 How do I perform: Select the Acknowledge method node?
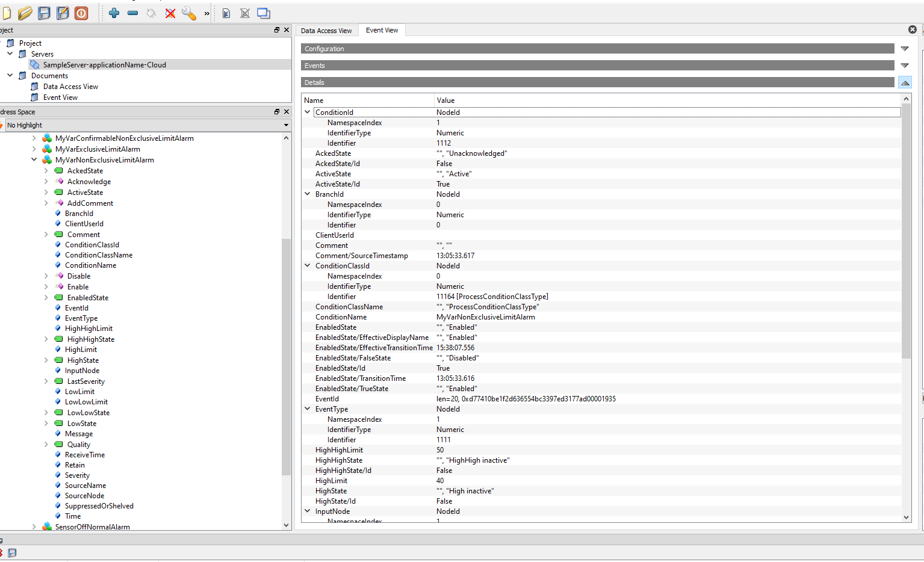point(89,182)
